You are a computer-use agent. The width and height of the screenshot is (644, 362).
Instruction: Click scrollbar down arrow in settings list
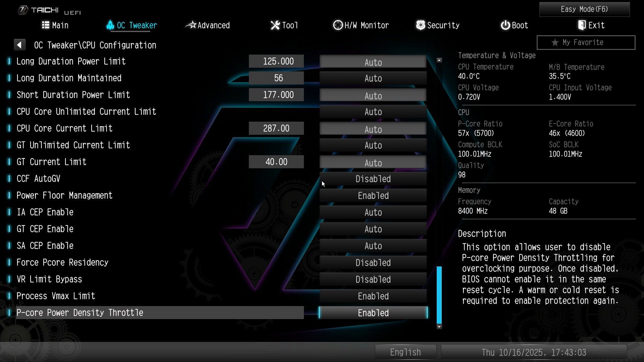439,327
